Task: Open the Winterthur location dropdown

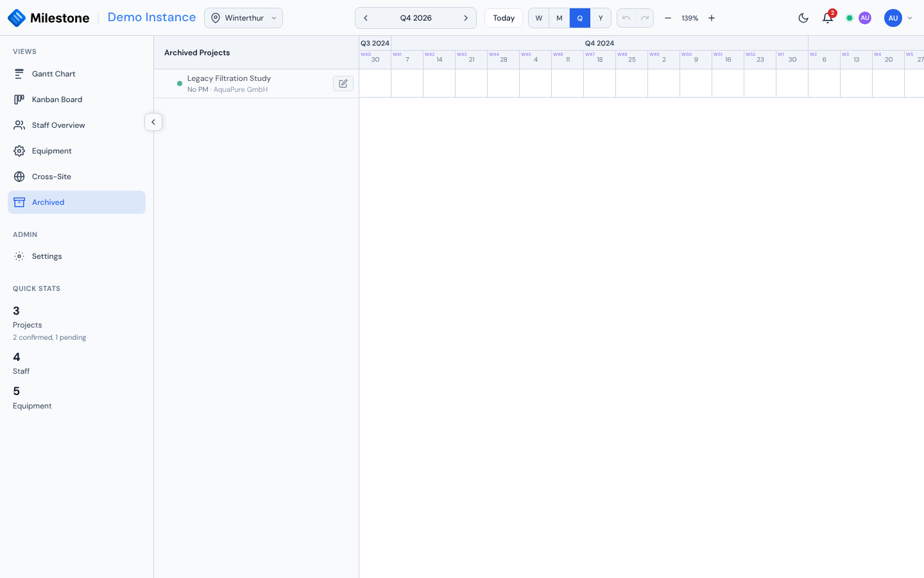Action: 243,18
